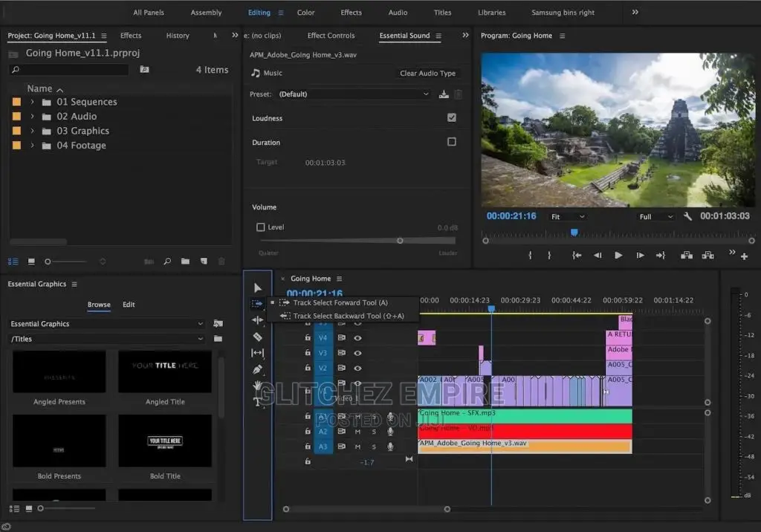
Task: Open /Titles folder dropdown
Action: point(107,339)
